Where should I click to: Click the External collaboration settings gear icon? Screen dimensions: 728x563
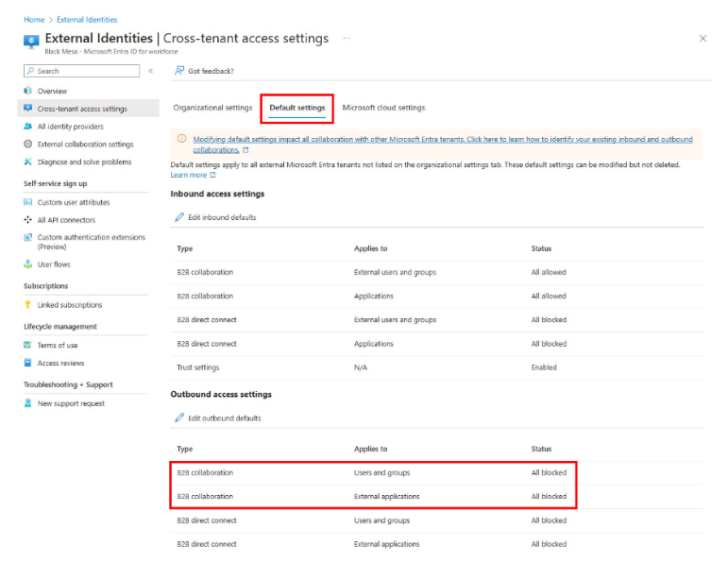28,144
